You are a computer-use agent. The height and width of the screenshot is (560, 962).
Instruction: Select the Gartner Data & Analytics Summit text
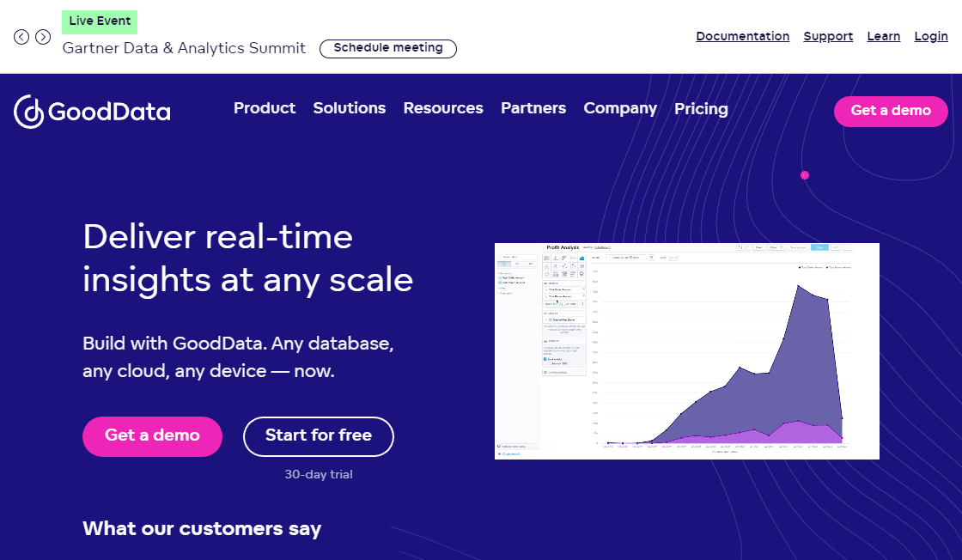point(184,48)
